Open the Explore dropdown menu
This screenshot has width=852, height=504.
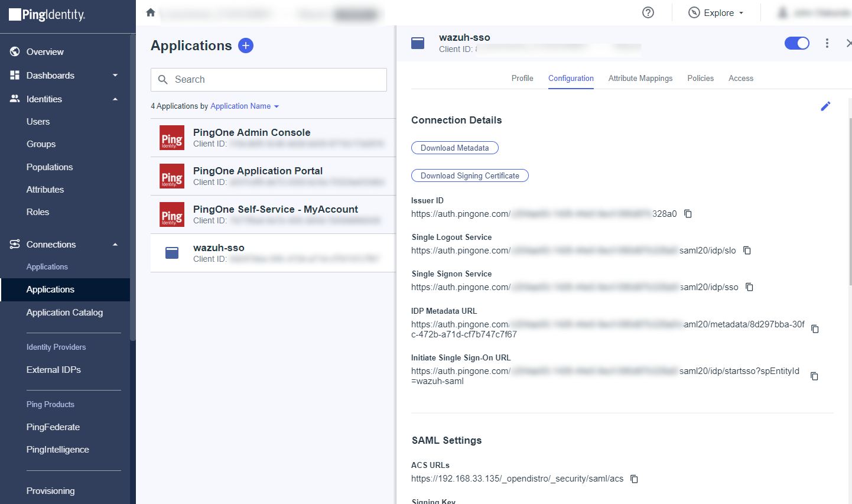coord(716,13)
